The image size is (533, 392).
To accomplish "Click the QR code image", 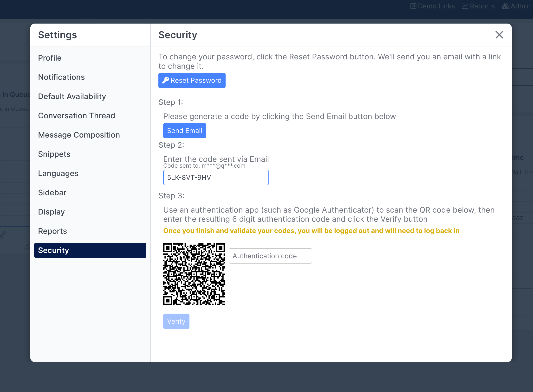I will (194, 274).
